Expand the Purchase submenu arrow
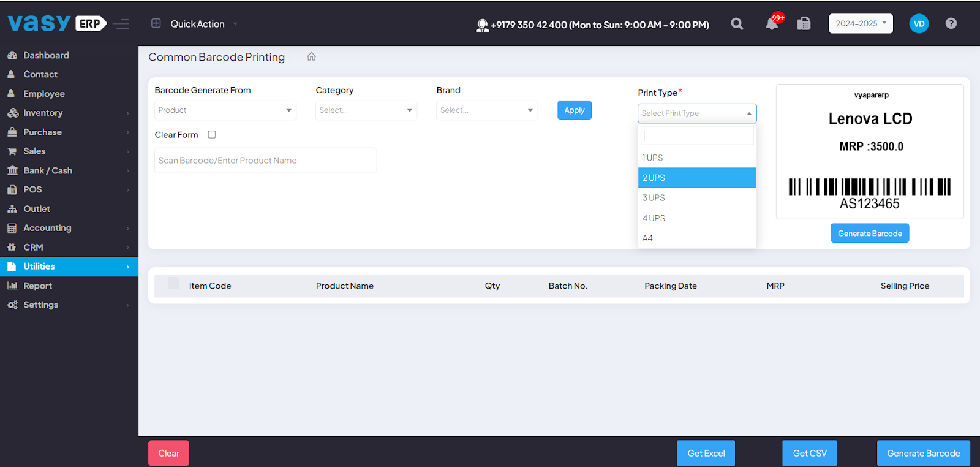The width and height of the screenshot is (980, 467). (x=128, y=132)
